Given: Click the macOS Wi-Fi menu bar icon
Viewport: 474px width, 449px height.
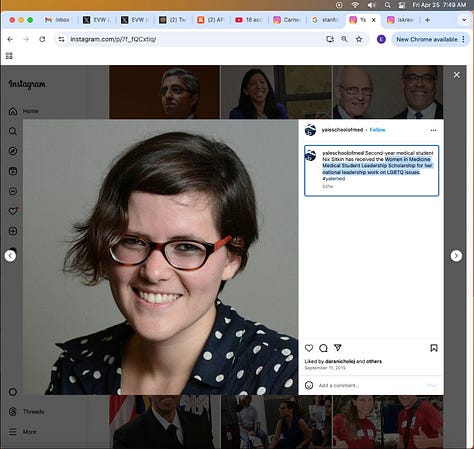Looking at the screenshot, I should [x=355, y=5].
